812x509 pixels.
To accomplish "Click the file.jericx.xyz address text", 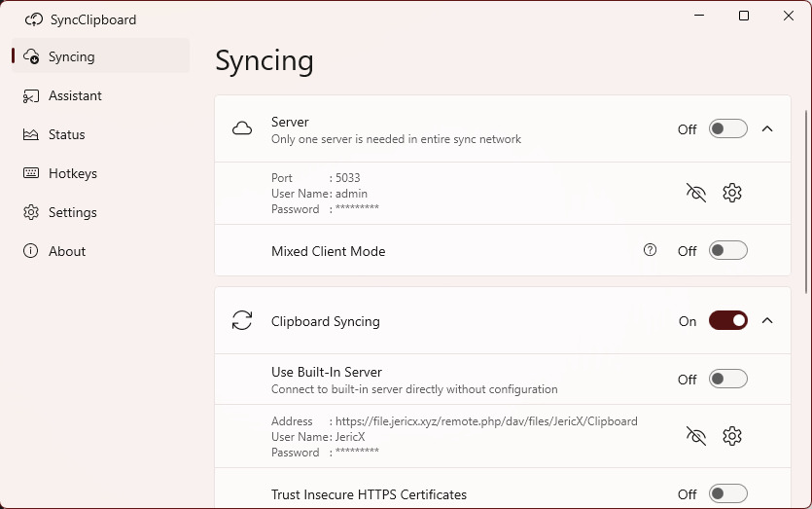I will click(486, 420).
